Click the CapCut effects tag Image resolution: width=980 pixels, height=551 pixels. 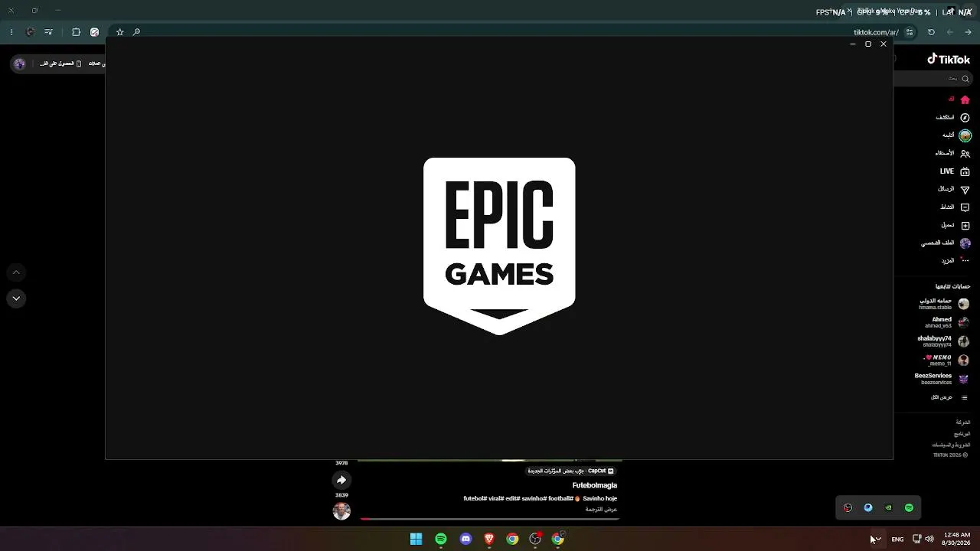(x=571, y=471)
